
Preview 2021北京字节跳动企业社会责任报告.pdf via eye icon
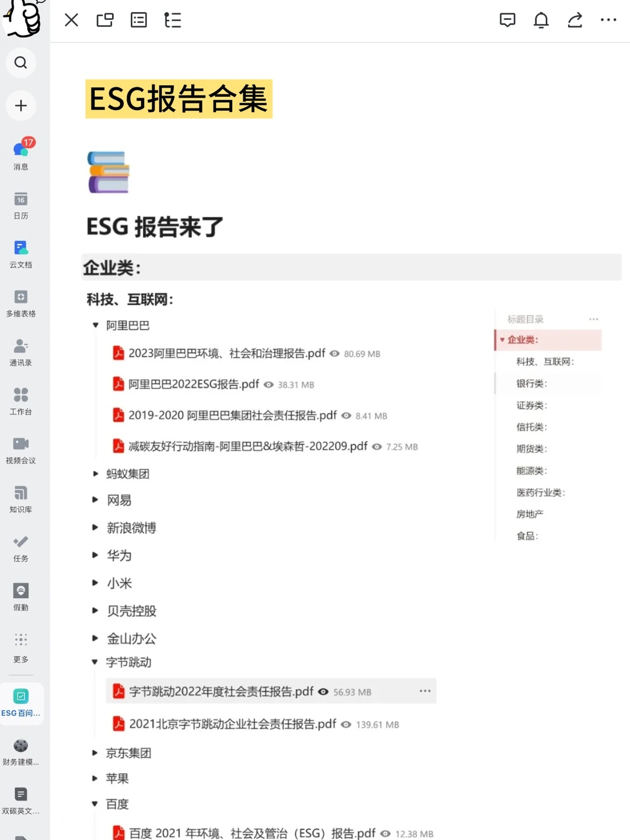click(x=346, y=724)
